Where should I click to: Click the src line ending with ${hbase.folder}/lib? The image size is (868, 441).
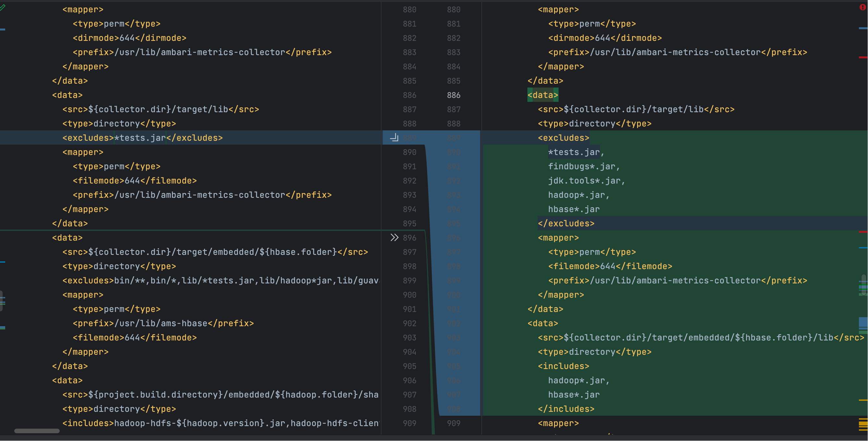point(701,338)
